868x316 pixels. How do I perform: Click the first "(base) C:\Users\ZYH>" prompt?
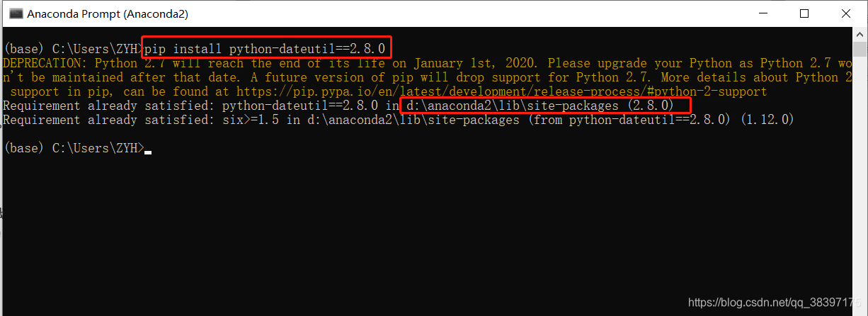[x=73, y=49]
